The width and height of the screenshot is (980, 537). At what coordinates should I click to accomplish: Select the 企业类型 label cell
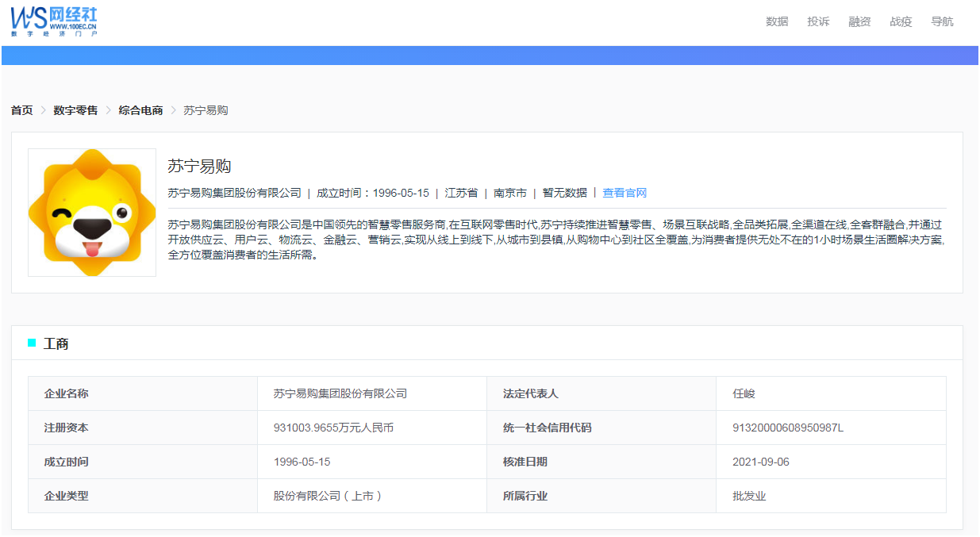click(143, 496)
